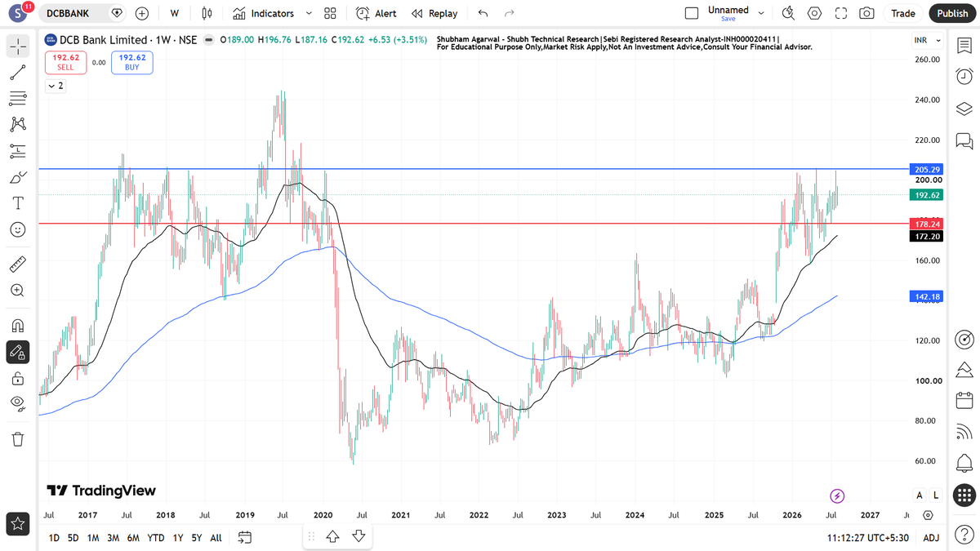Open the apps grid button
The width and height of the screenshot is (980, 551).
point(964,495)
